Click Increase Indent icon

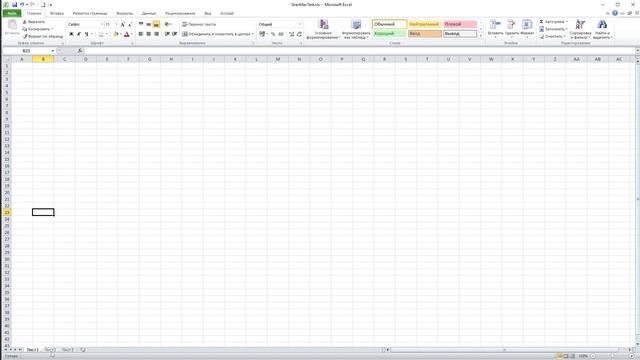coord(174,34)
